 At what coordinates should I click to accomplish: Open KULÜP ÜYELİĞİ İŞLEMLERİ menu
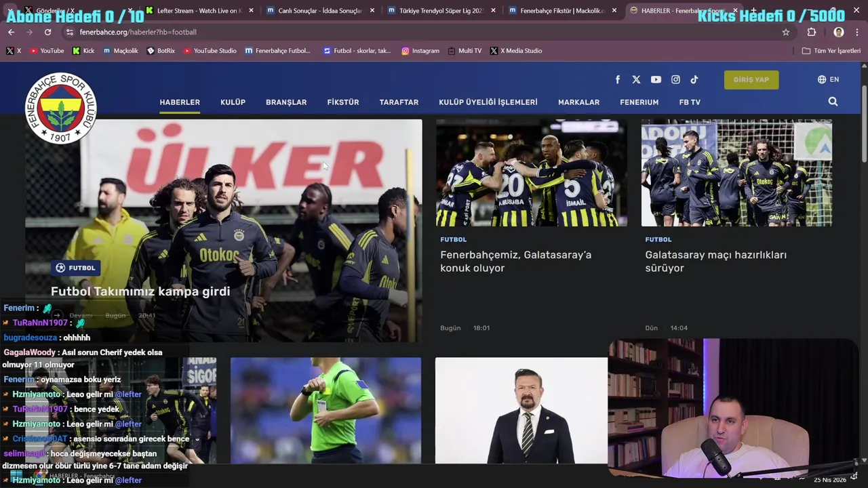click(x=488, y=102)
